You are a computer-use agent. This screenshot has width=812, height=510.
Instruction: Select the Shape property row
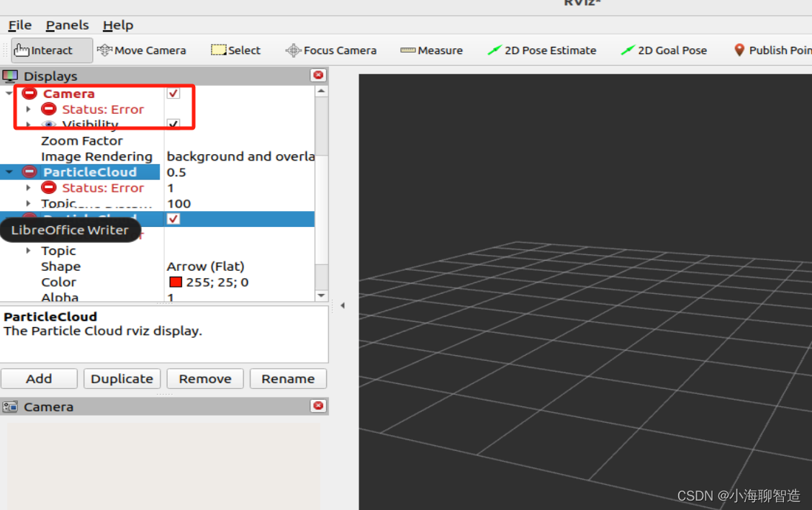60,267
